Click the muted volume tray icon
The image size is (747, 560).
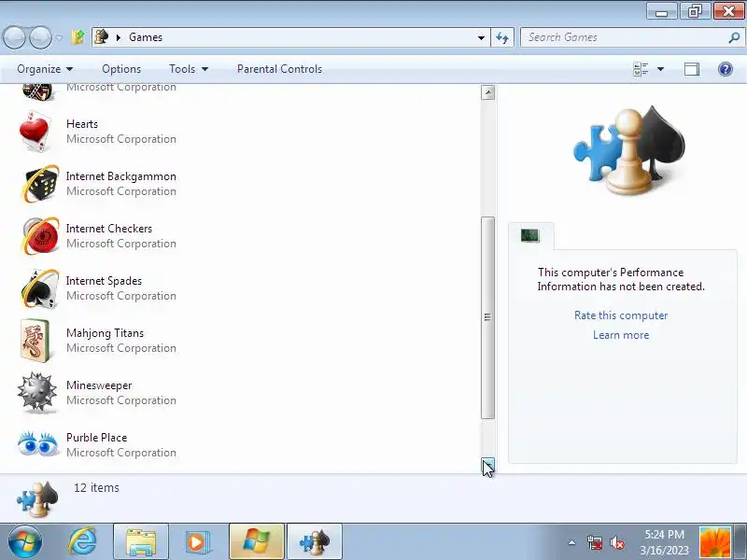[x=617, y=542]
